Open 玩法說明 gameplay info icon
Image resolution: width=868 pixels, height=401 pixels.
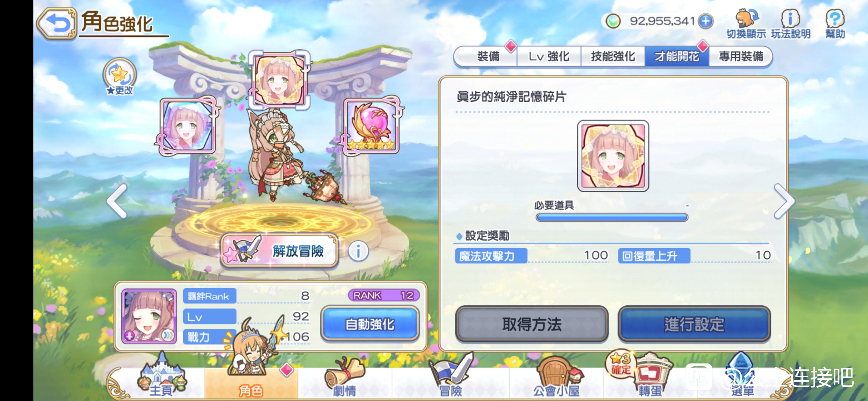point(790,24)
